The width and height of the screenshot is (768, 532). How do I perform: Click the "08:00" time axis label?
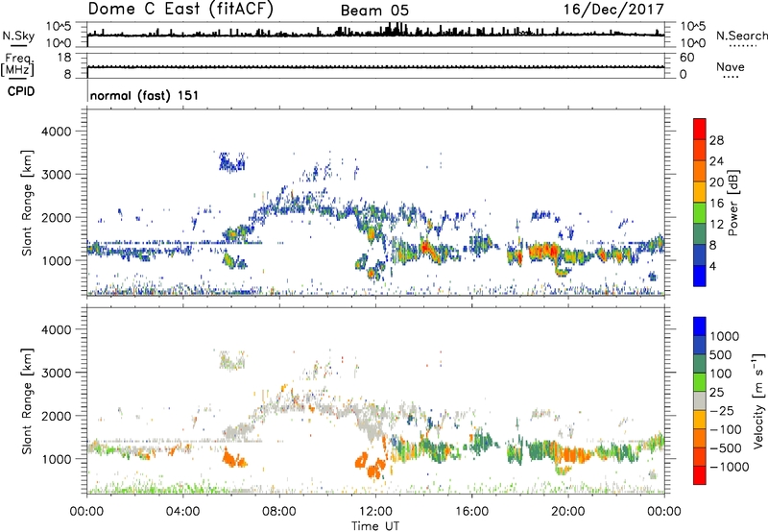point(278,512)
